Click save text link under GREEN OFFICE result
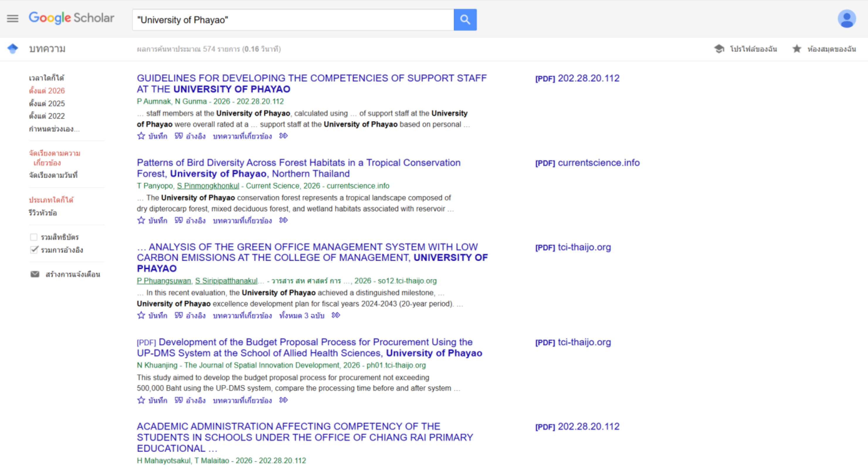 (x=158, y=316)
